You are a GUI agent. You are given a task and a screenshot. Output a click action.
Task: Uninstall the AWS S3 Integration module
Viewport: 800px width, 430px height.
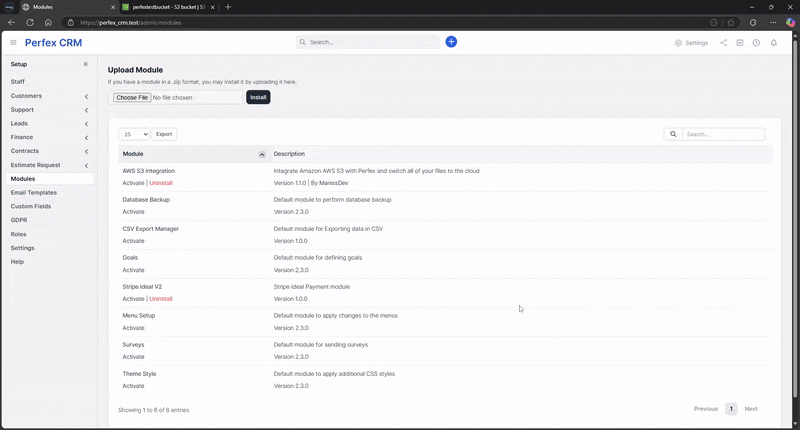coord(161,183)
